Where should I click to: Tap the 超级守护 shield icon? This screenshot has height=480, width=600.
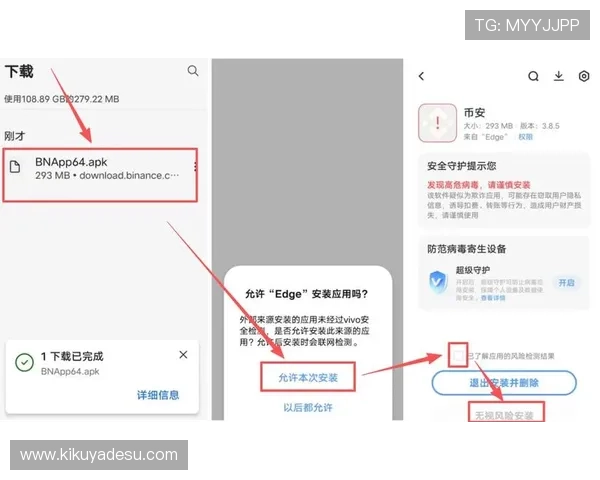(438, 282)
